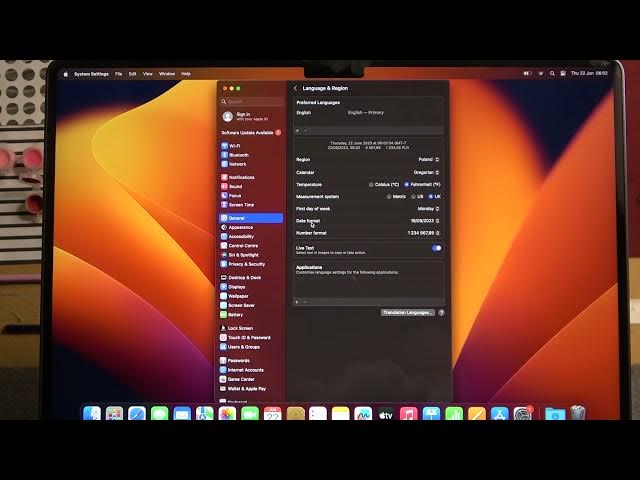Image resolution: width=640 pixels, height=480 pixels.
Task: Open Appearance settings in the sidebar
Action: [x=237, y=227]
